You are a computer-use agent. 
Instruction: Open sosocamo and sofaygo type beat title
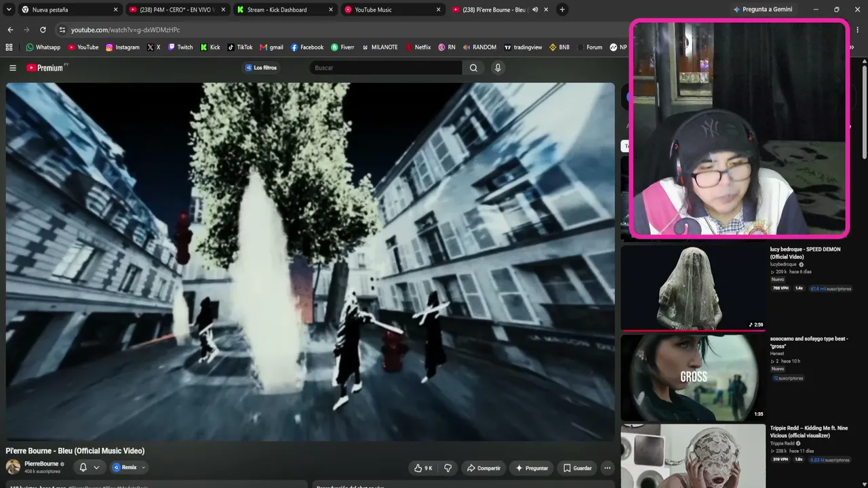coord(808,342)
